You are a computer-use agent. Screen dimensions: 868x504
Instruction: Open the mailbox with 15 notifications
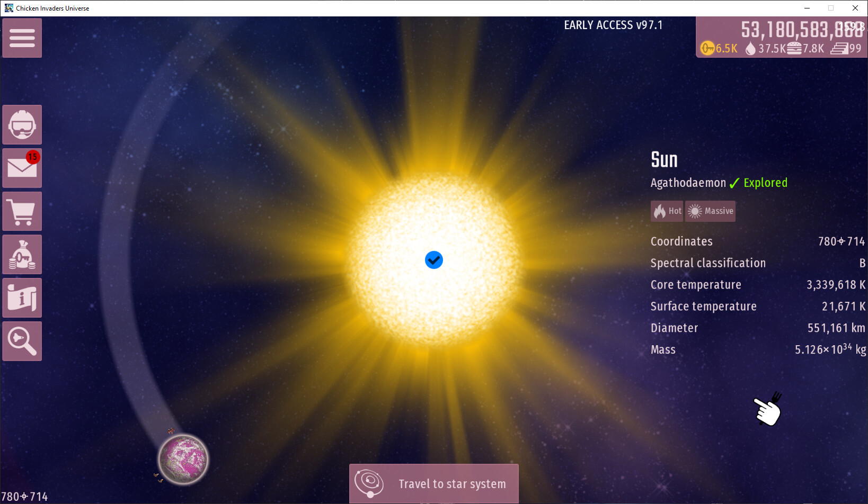point(22,168)
